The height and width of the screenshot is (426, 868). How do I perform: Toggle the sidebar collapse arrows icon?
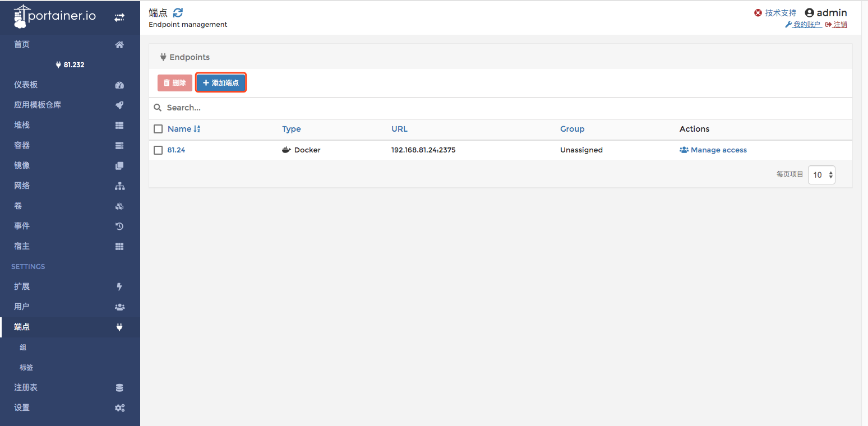[119, 17]
